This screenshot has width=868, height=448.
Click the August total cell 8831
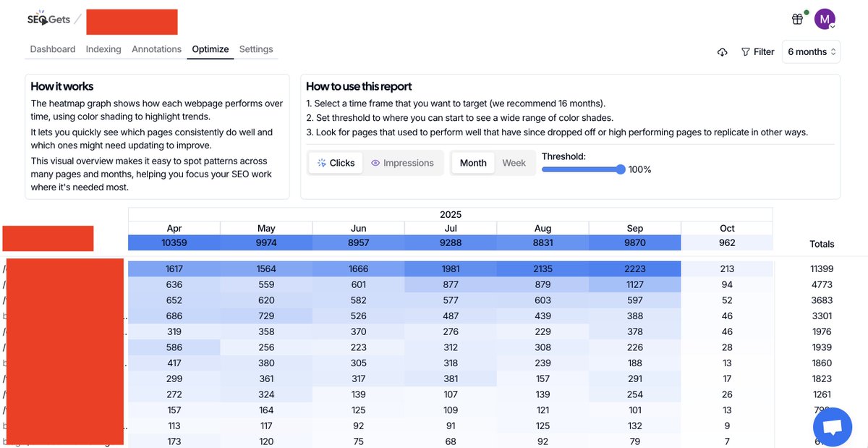pyautogui.click(x=542, y=243)
